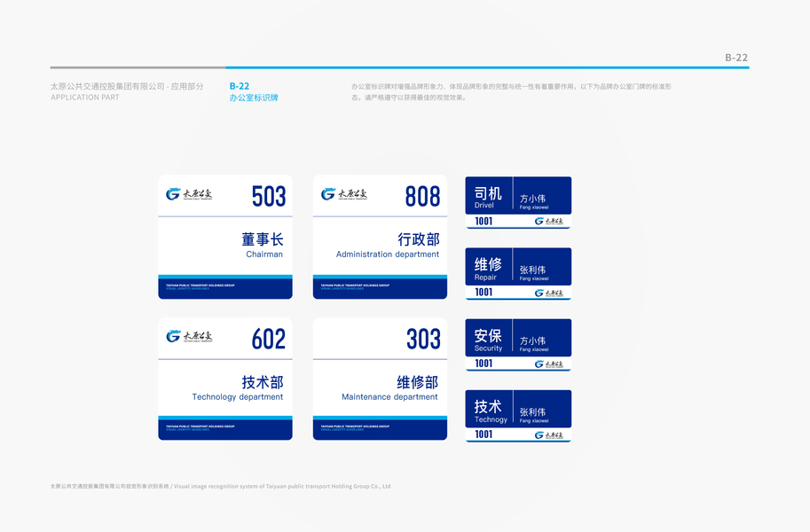The height and width of the screenshot is (532, 810).
Task: Click the 维修部 title text
Action: click(417, 382)
